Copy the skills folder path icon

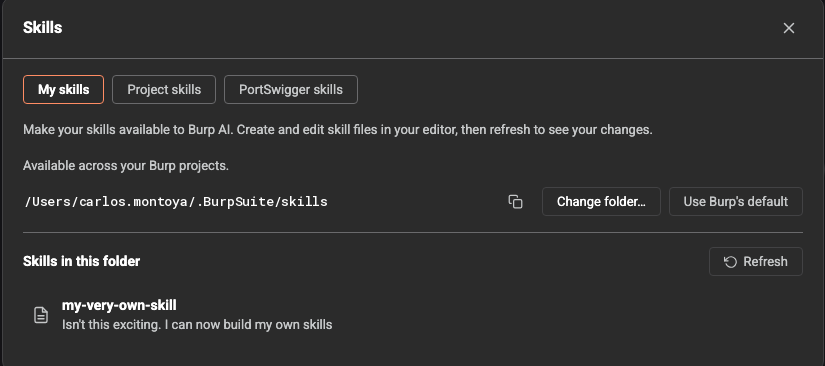click(x=515, y=201)
